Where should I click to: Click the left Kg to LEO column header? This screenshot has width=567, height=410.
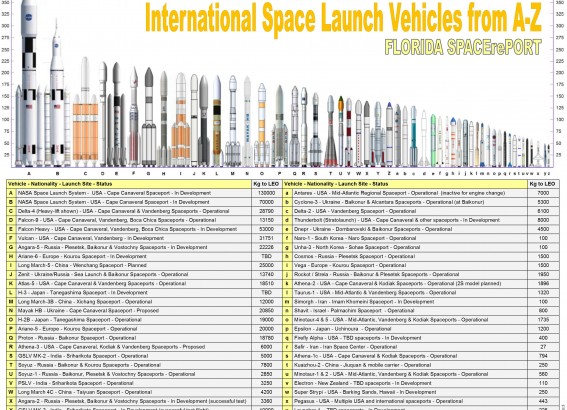(267, 184)
